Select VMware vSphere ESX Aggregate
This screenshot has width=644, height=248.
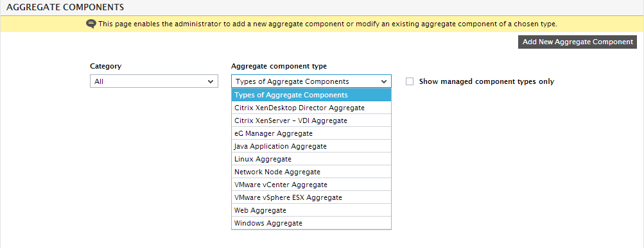coord(311,197)
